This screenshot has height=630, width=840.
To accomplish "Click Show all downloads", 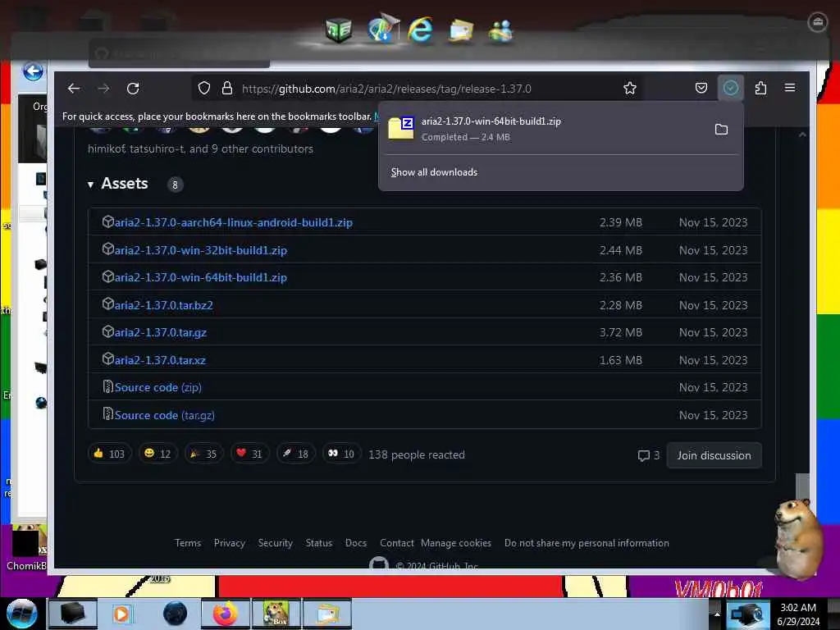I will pos(434,172).
